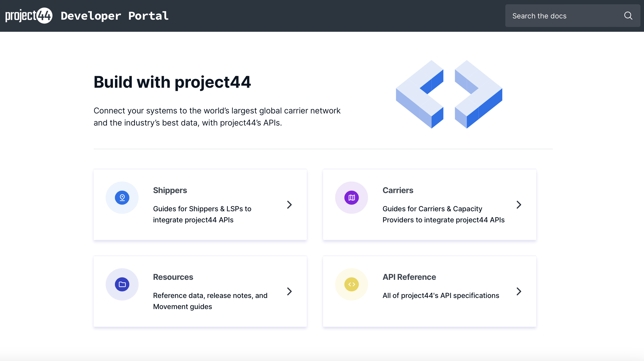
Task: Click the chevron on the Shippers card
Action: tap(289, 205)
